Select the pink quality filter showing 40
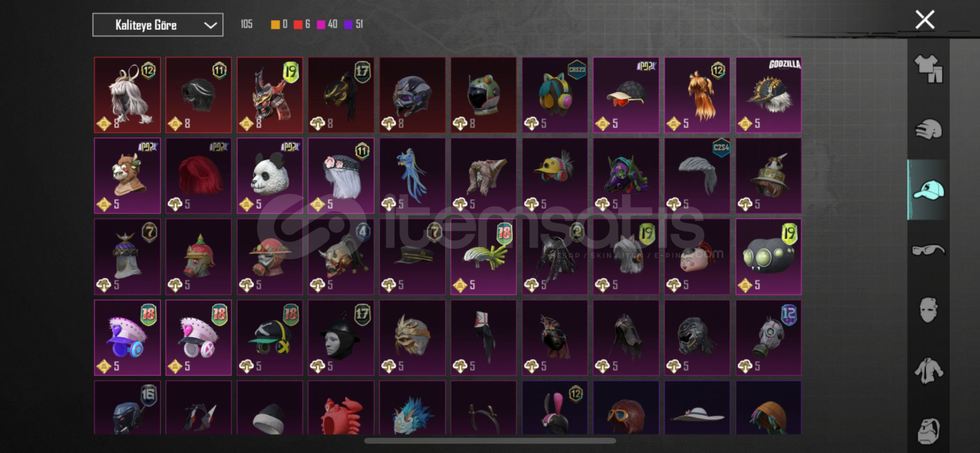The width and height of the screenshot is (980, 453). [x=327, y=25]
